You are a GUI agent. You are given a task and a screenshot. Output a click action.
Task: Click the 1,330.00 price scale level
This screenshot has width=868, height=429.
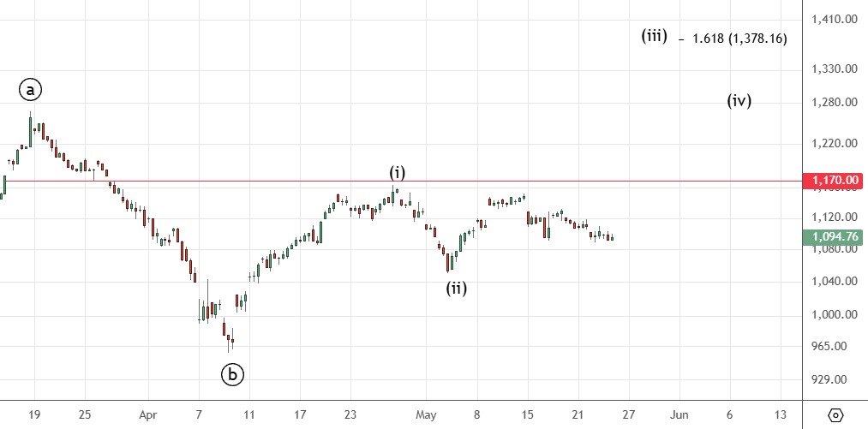coord(835,69)
